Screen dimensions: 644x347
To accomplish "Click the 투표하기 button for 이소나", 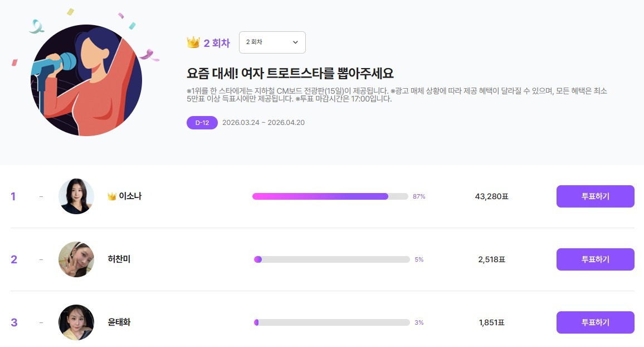I will (595, 196).
